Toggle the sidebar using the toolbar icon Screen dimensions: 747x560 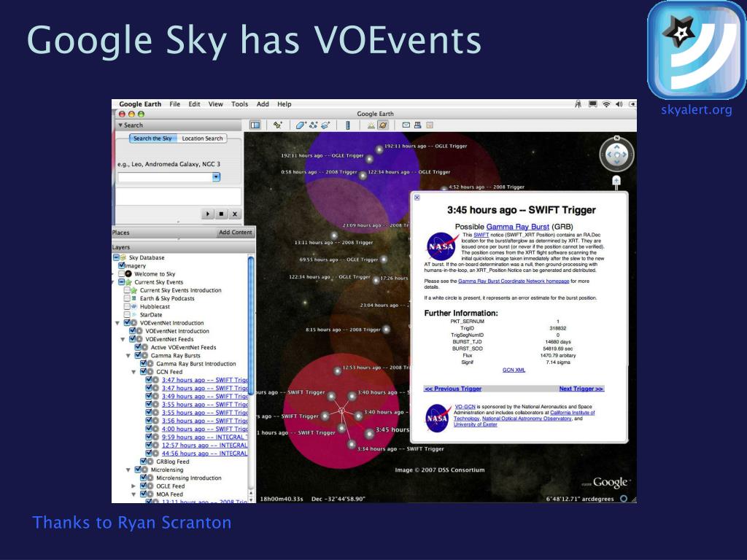pyautogui.click(x=255, y=125)
